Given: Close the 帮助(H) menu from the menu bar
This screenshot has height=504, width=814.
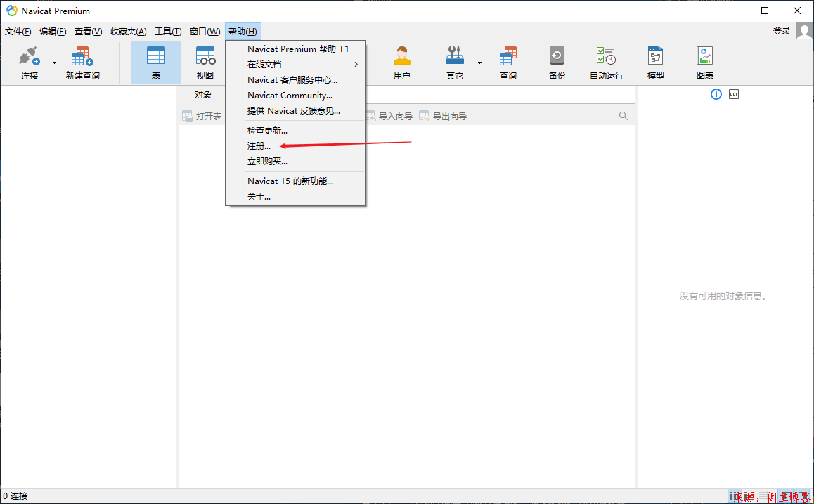Looking at the screenshot, I should [x=243, y=32].
